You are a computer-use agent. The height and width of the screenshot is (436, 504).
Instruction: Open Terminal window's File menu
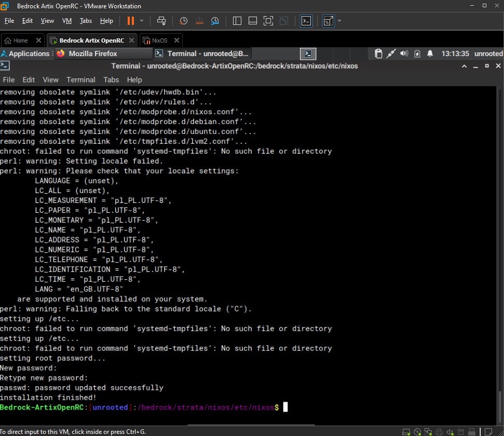[9, 80]
